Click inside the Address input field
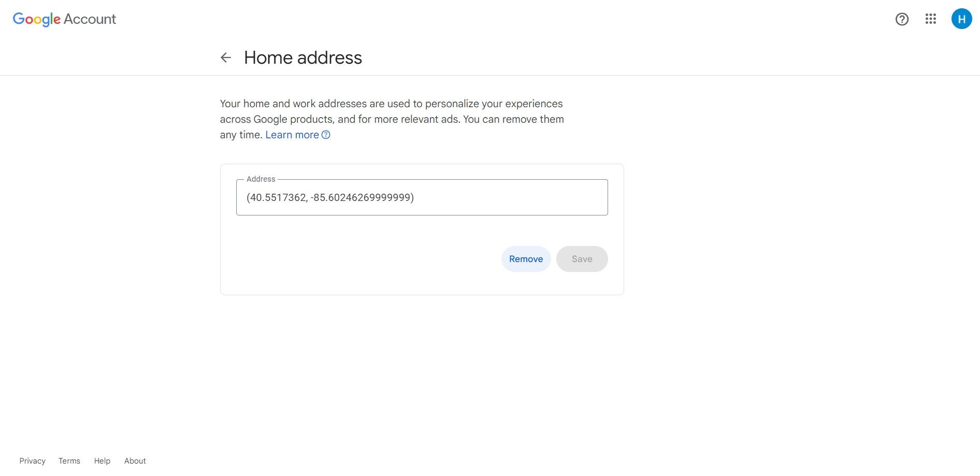The width and height of the screenshot is (980, 476). (422, 197)
